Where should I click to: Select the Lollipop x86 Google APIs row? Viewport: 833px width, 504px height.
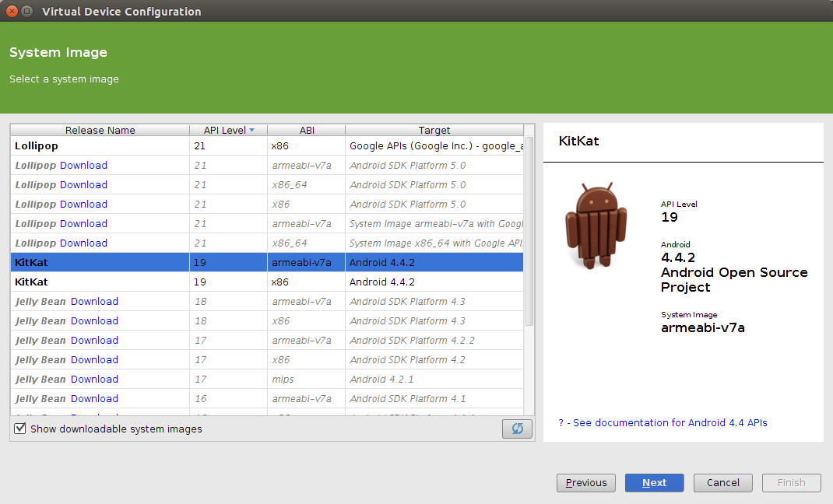[x=267, y=146]
